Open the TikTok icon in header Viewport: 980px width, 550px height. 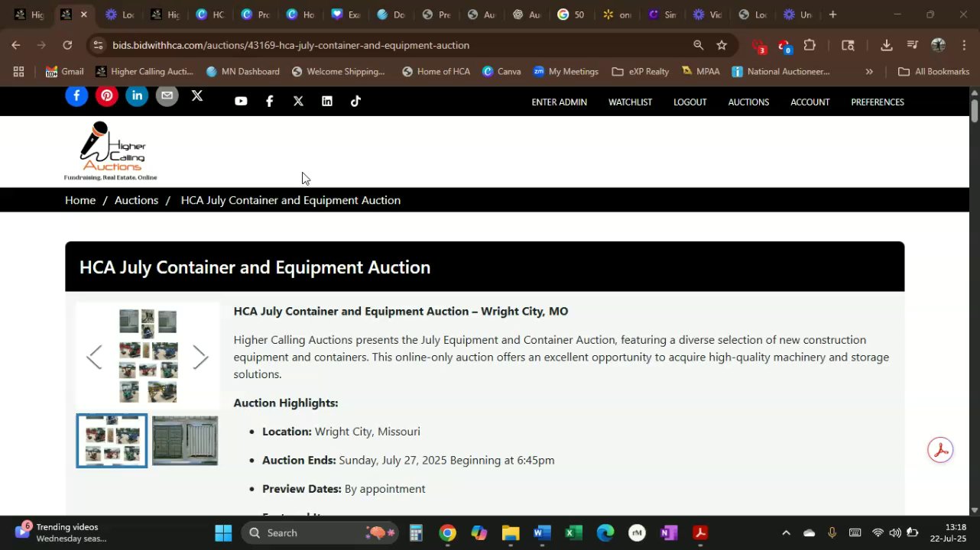click(x=355, y=101)
